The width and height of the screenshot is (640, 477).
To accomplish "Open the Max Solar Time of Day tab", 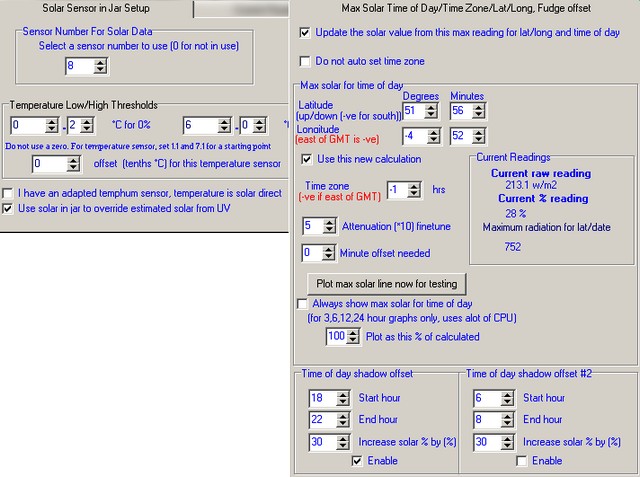I will click(466, 8).
